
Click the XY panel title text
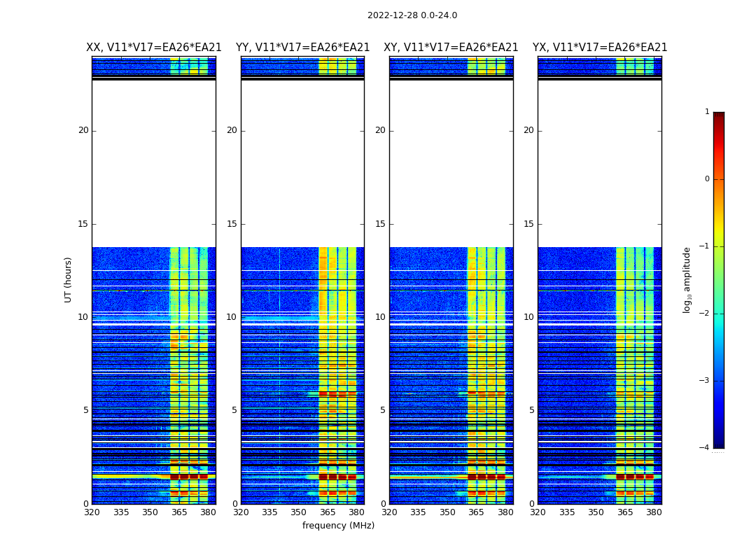(451, 48)
